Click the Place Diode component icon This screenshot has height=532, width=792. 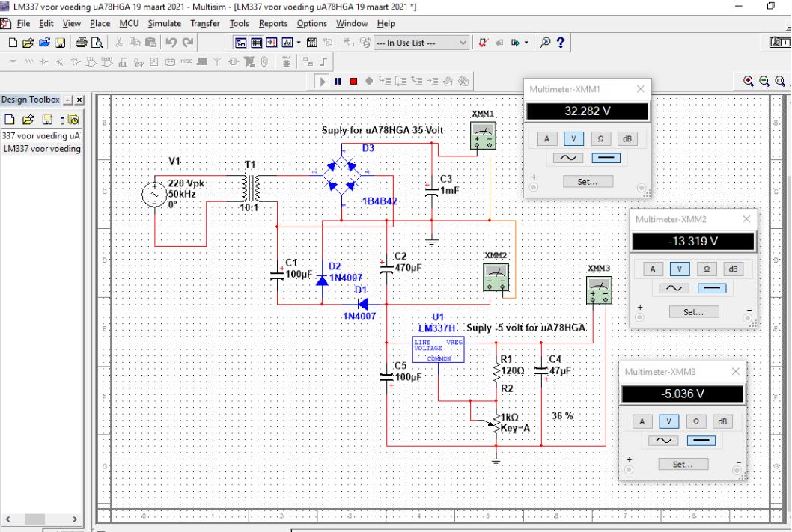point(44,62)
